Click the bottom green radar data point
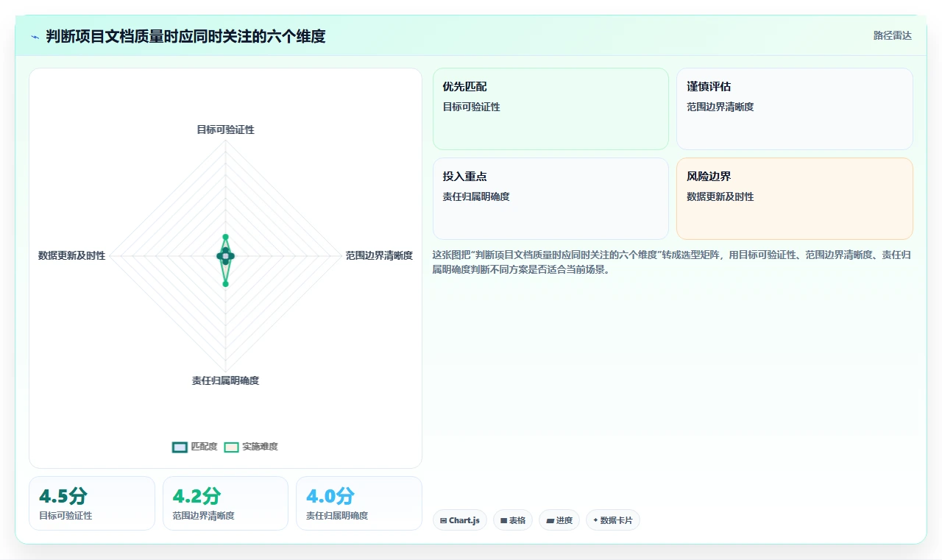942x560 pixels. click(225, 283)
